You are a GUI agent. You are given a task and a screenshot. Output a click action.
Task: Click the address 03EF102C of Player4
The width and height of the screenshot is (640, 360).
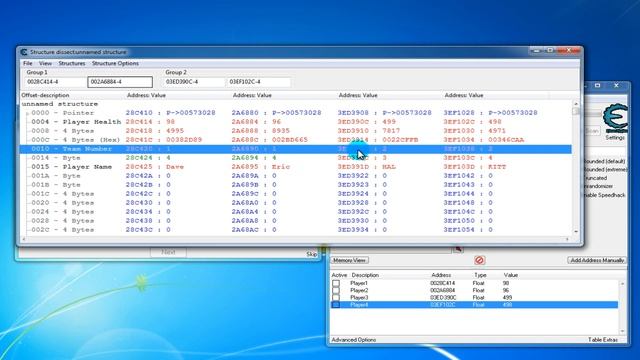[443, 305]
